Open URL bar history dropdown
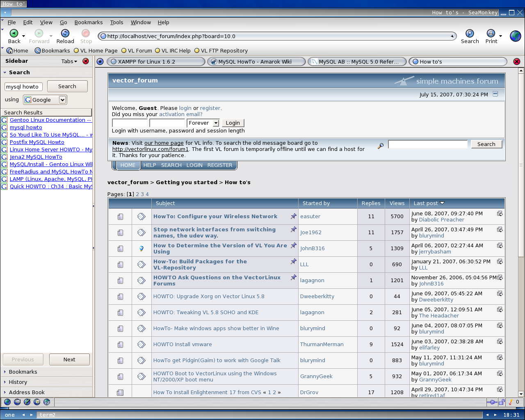Screen dimensions: 525x420 pyautogui.click(x=452, y=36)
